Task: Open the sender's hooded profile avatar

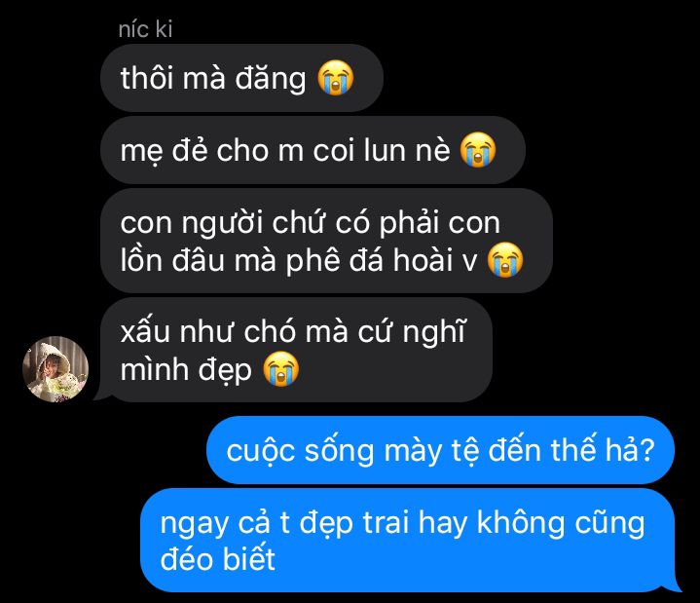Action: tap(55, 369)
